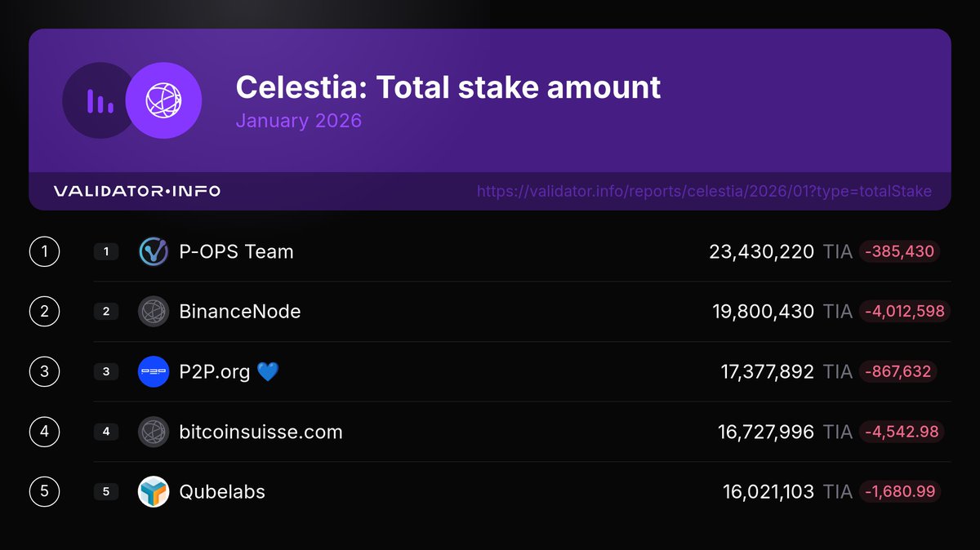Image resolution: width=980 pixels, height=550 pixels.
Task: Select the BinanceNode validator name
Action: coord(240,312)
